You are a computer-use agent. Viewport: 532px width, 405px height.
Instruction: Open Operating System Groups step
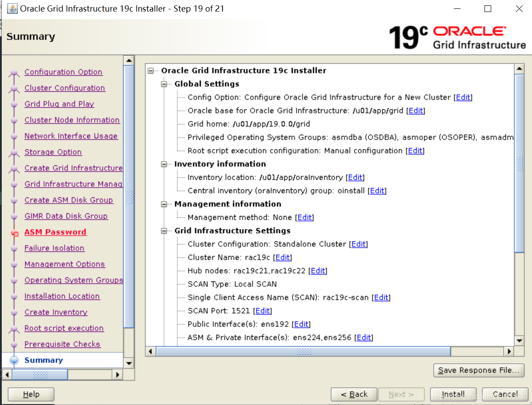pyautogui.click(x=74, y=280)
